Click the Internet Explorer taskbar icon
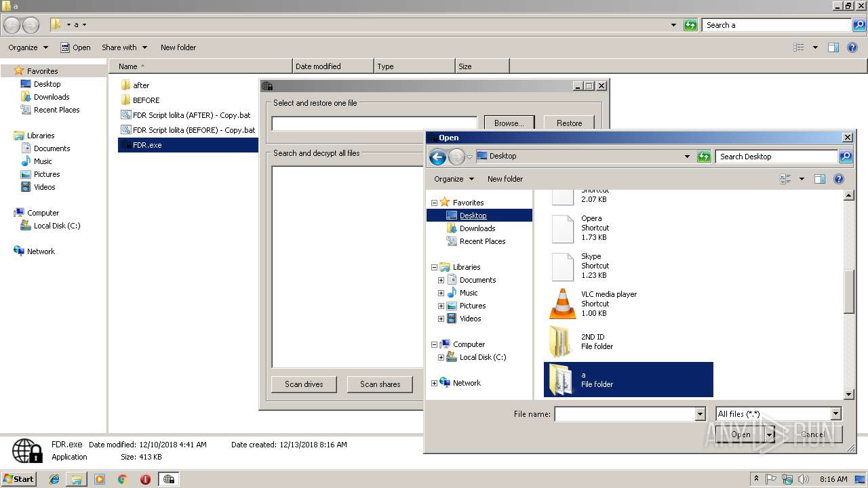The height and width of the screenshot is (488, 868). (54, 479)
